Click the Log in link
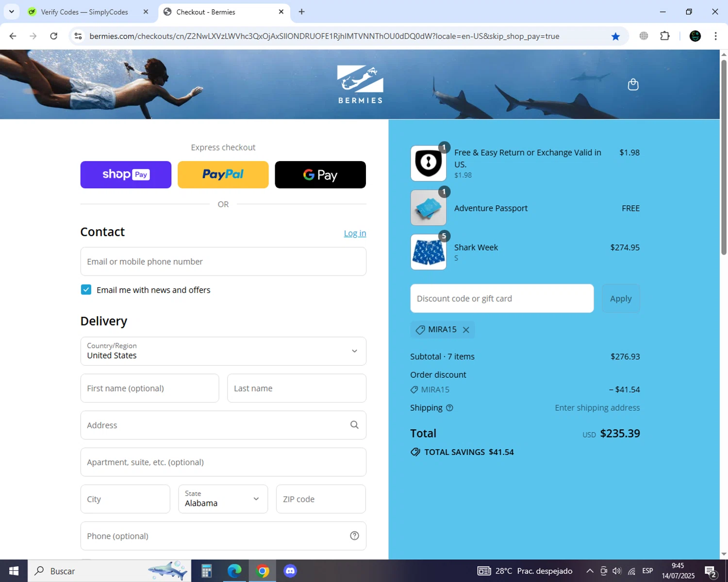728x582 pixels. (355, 233)
